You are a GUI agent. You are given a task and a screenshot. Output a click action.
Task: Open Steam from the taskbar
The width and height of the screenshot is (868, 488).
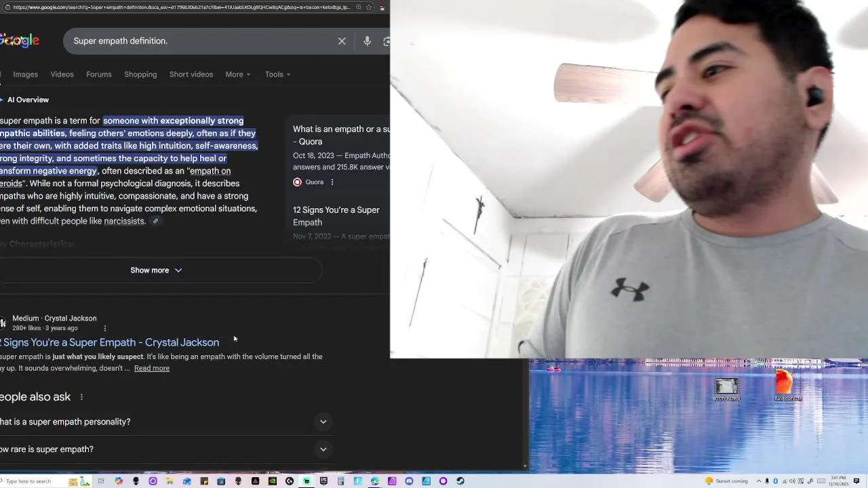pyautogui.click(x=460, y=481)
